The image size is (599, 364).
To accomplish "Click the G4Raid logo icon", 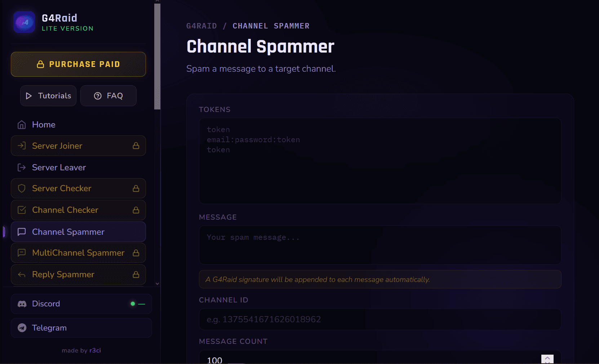I will [x=24, y=22].
